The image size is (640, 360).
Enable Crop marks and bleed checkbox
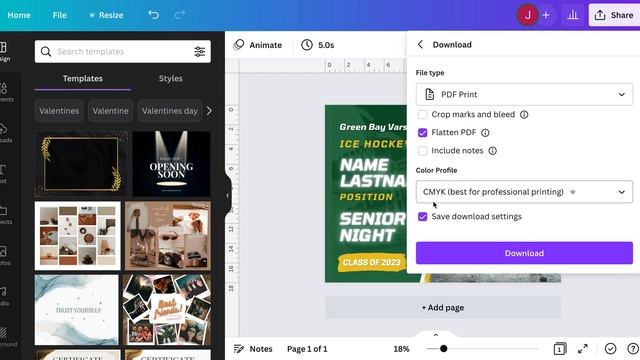[x=422, y=115]
